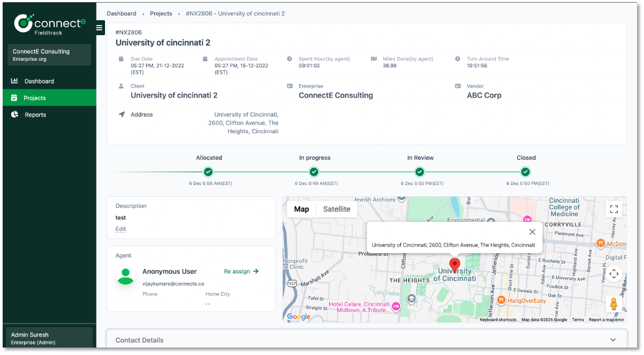
Task: Open map camera controls button
Action: (x=614, y=274)
